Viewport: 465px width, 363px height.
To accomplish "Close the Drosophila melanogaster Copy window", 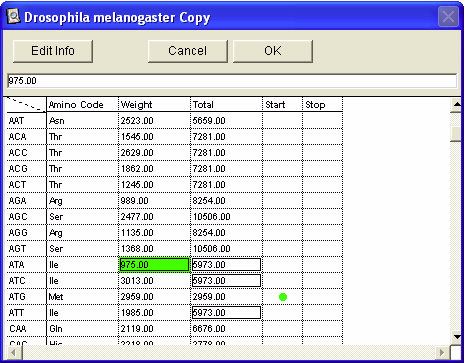I will click(x=448, y=17).
